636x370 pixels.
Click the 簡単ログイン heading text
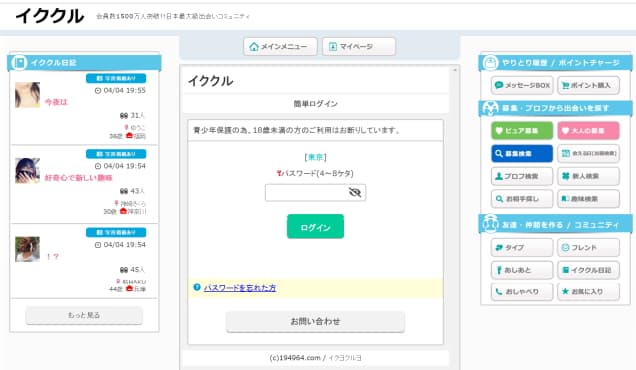[316, 104]
